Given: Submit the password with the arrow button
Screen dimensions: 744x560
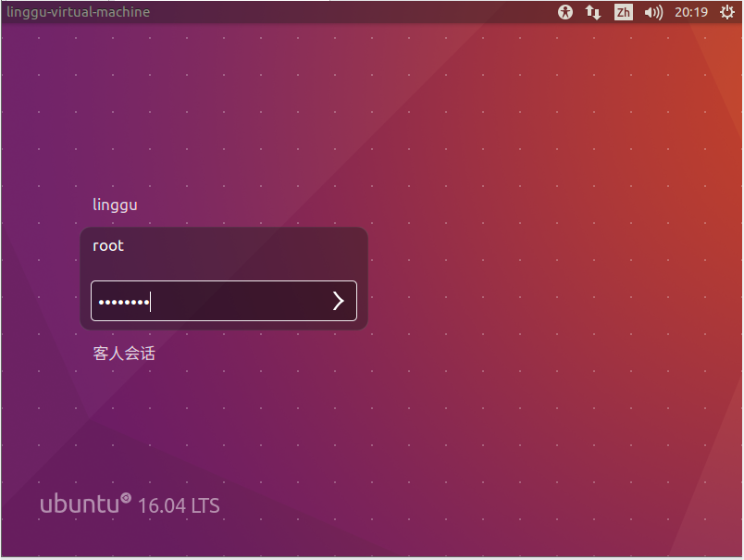Looking at the screenshot, I should tap(338, 301).
